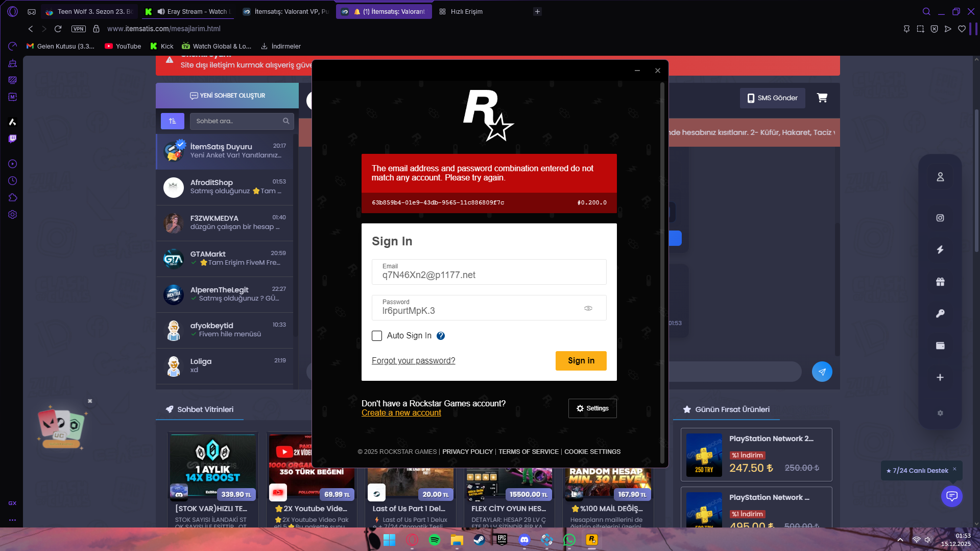Open GTAMarkt conversation

coord(224,259)
